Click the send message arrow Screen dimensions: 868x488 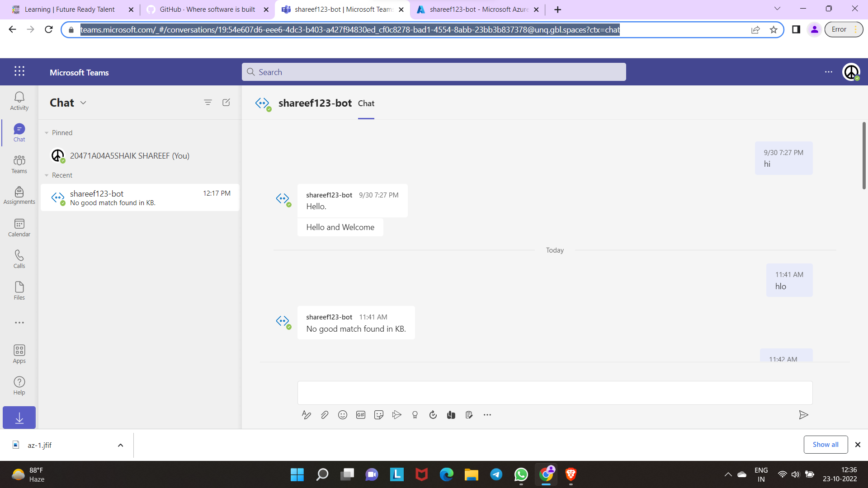[803, 415]
